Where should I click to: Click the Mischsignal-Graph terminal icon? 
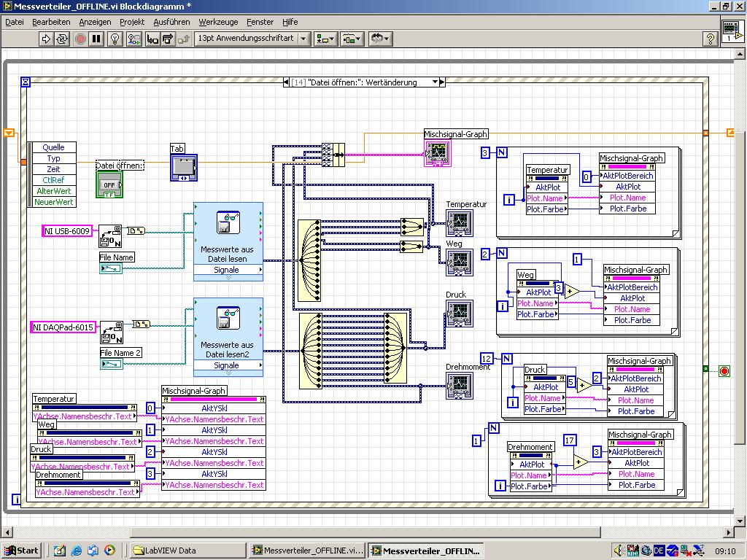[x=438, y=153]
